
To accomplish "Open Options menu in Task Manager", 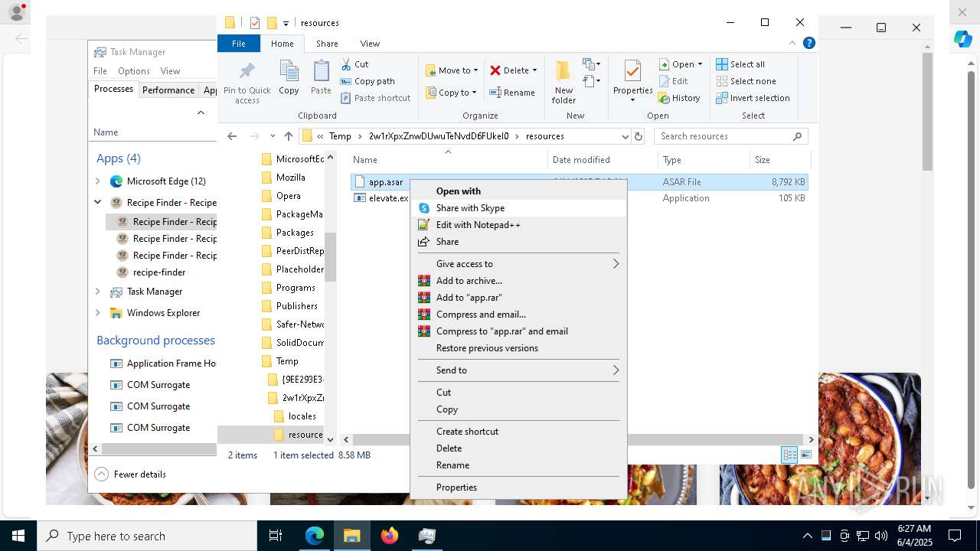I will (x=134, y=71).
